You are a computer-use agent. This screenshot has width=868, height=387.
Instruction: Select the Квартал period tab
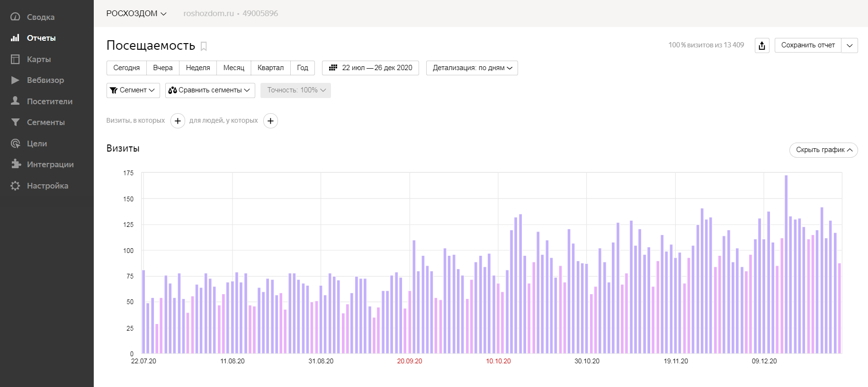[270, 68]
